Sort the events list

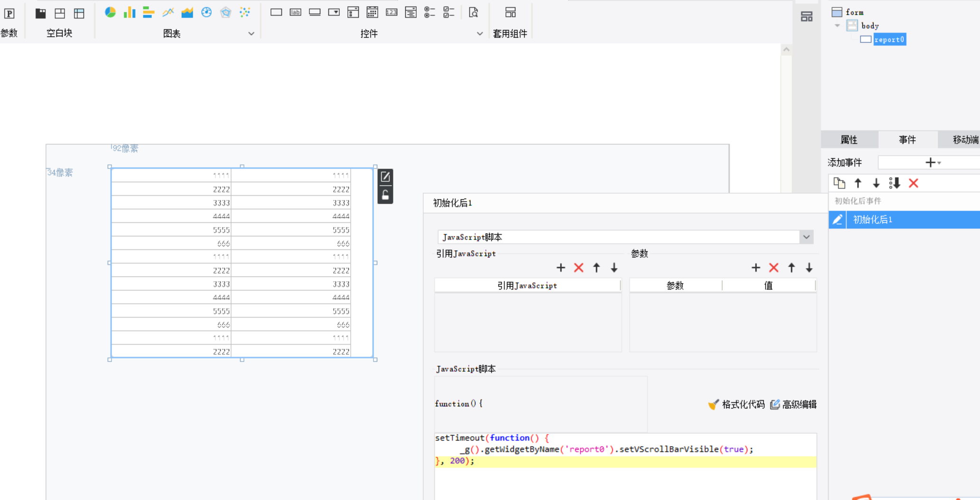click(x=895, y=183)
